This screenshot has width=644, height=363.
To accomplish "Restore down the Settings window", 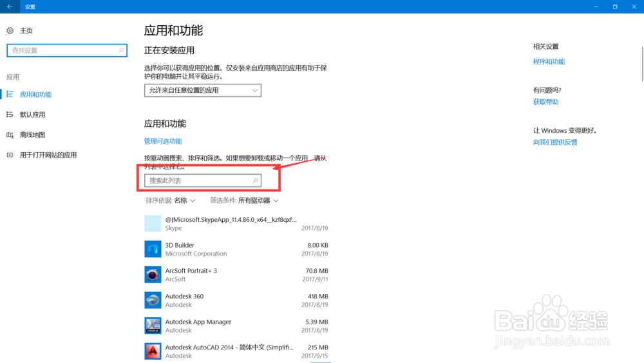I will pyautogui.click(x=615, y=6).
